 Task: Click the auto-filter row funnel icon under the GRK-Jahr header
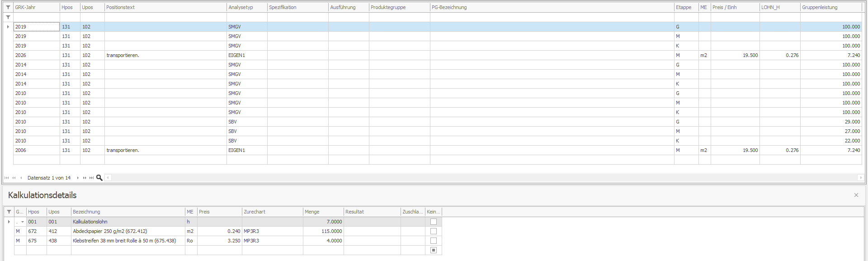[x=8, y=17]
